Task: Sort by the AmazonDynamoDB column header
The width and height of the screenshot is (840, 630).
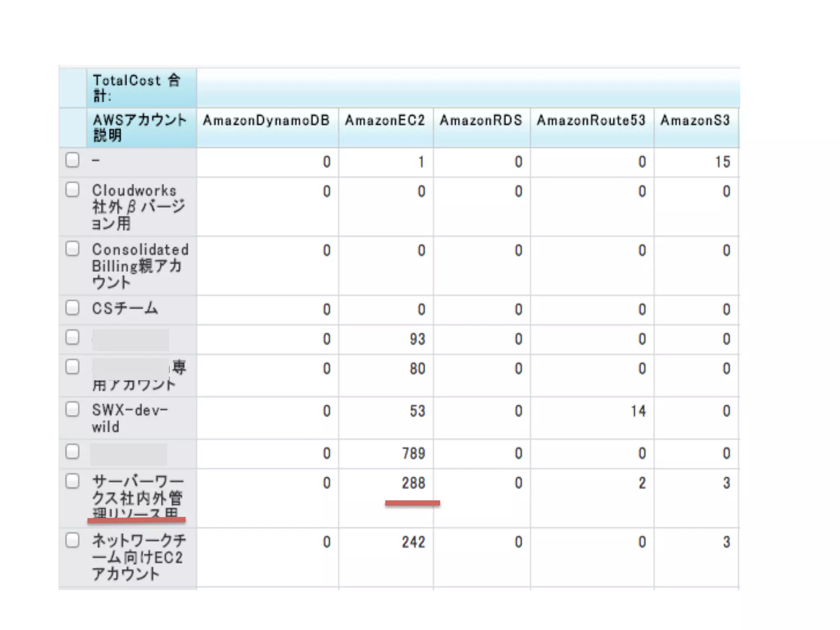Action: tap(267, 121)
